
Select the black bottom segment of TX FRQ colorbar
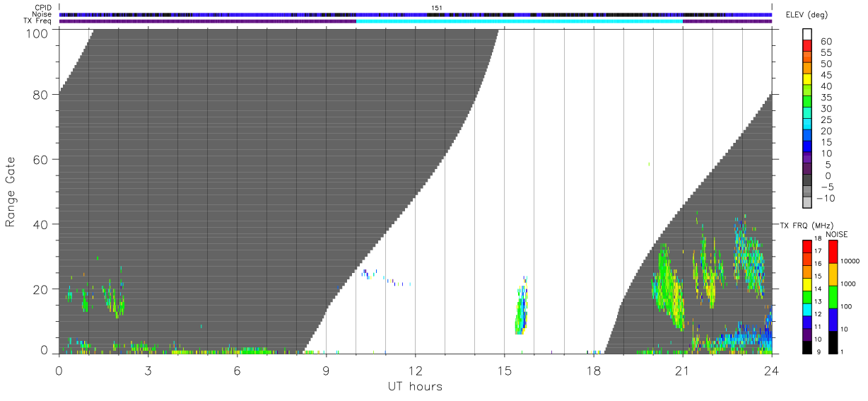coord(807,347)
